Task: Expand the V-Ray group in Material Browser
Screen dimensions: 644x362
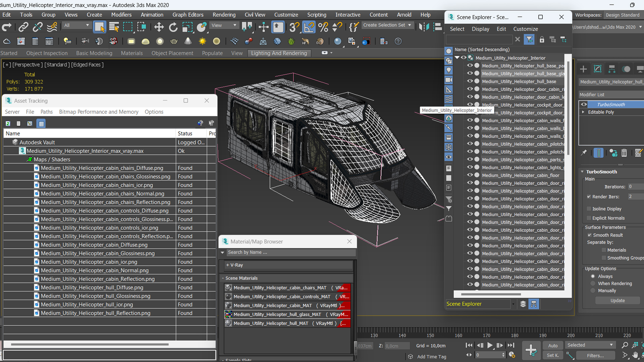Action: 228,265
